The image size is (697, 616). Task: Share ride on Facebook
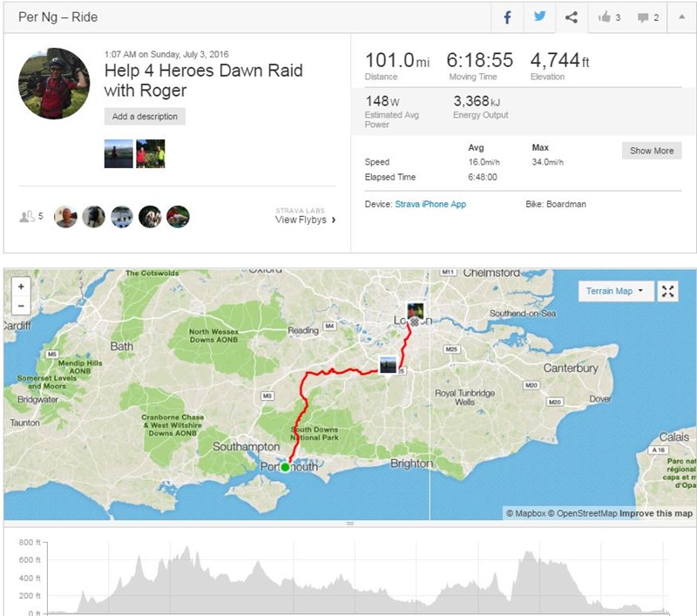(x=507, y=17)
